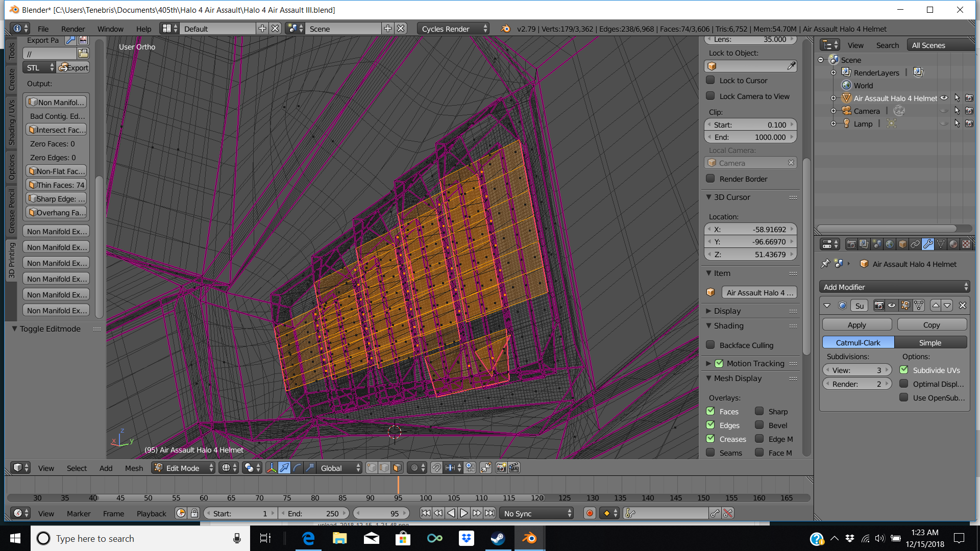Apply the subdivision modifier
Screen dimensions: 980x551
[857, 324]
